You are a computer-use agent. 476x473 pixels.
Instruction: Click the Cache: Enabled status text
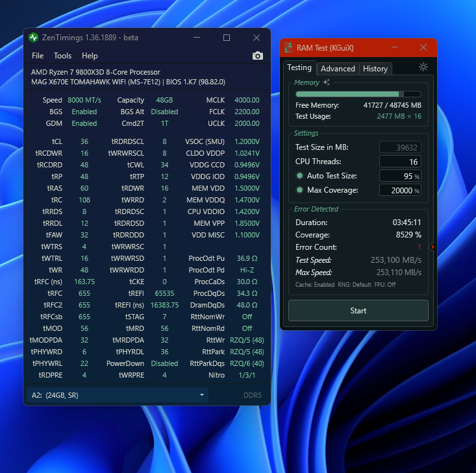pos(315,285)
